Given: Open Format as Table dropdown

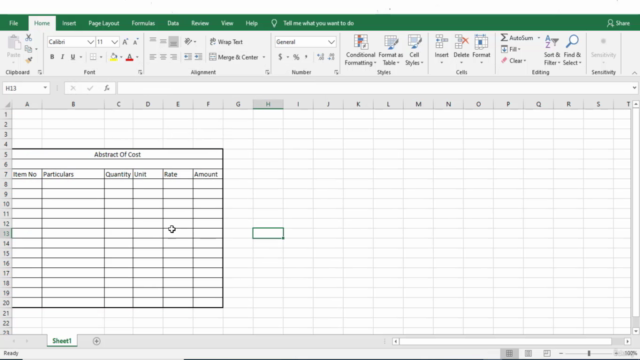Looking at the screenshot, I should click(x=391, y=50).
